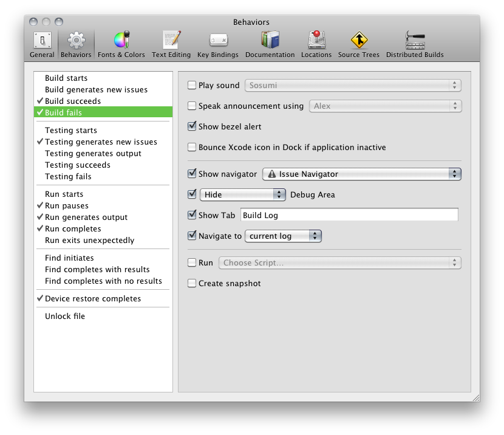Select the Unlock file behavior
This screenshot has height=435, width=504.
(103, 317)
